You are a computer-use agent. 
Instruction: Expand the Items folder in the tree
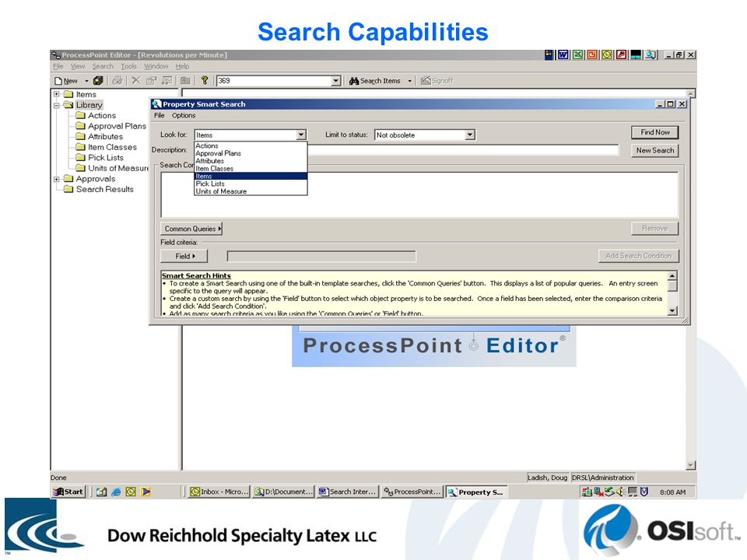(56, 94)
